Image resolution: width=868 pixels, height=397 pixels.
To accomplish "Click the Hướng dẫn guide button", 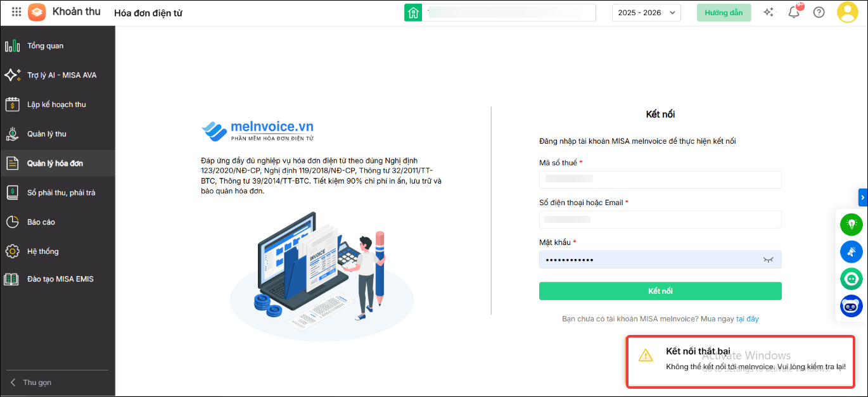I will click(724, 13).
